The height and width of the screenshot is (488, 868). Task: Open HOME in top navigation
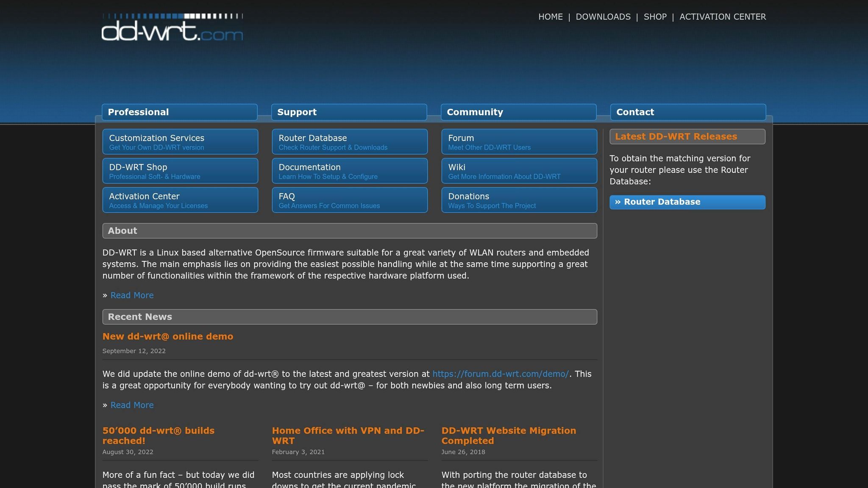click(x=551, y=17)
